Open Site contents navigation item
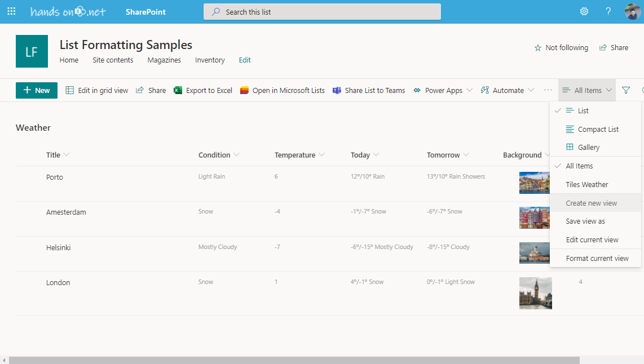The width and height of the screenshot is (644, 364). point(113,60)
